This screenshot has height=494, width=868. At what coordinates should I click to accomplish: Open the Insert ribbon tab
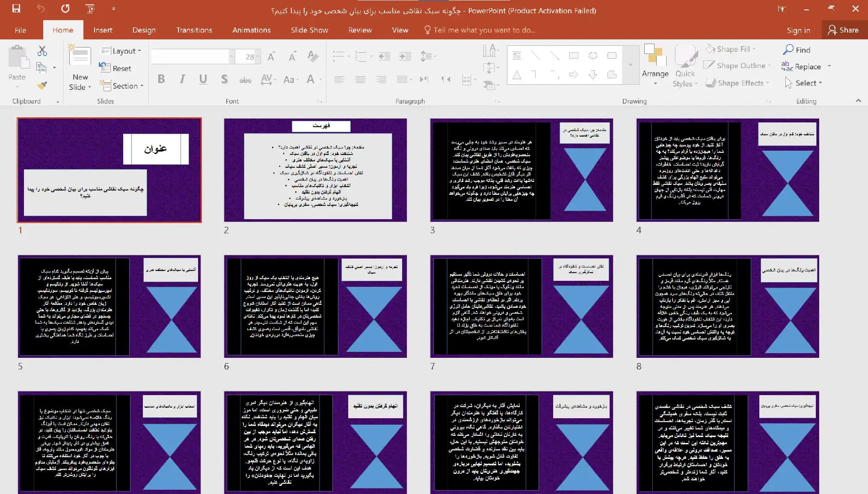(x=103, y=30)
